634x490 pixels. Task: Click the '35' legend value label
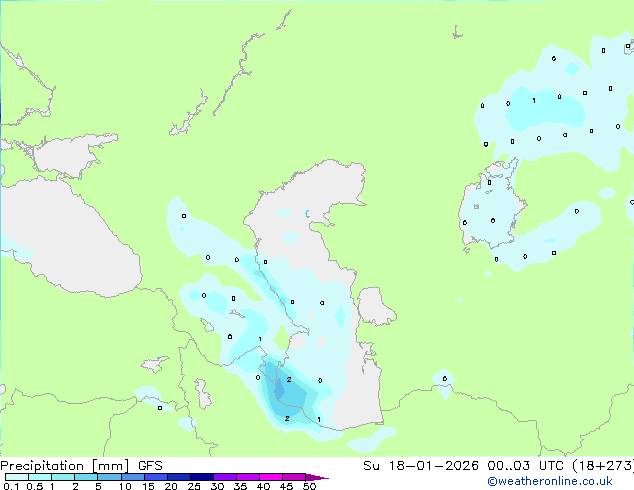click(x=240, y=486)
